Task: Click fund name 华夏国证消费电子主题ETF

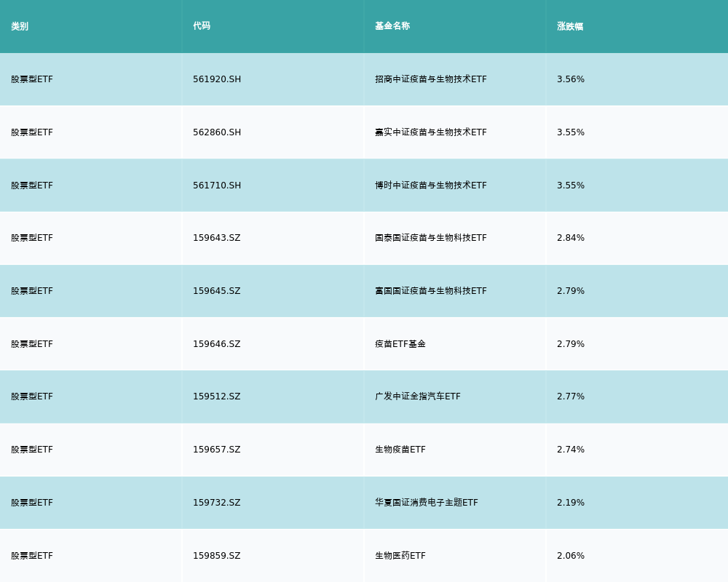Action: click(x=426, y=503)
